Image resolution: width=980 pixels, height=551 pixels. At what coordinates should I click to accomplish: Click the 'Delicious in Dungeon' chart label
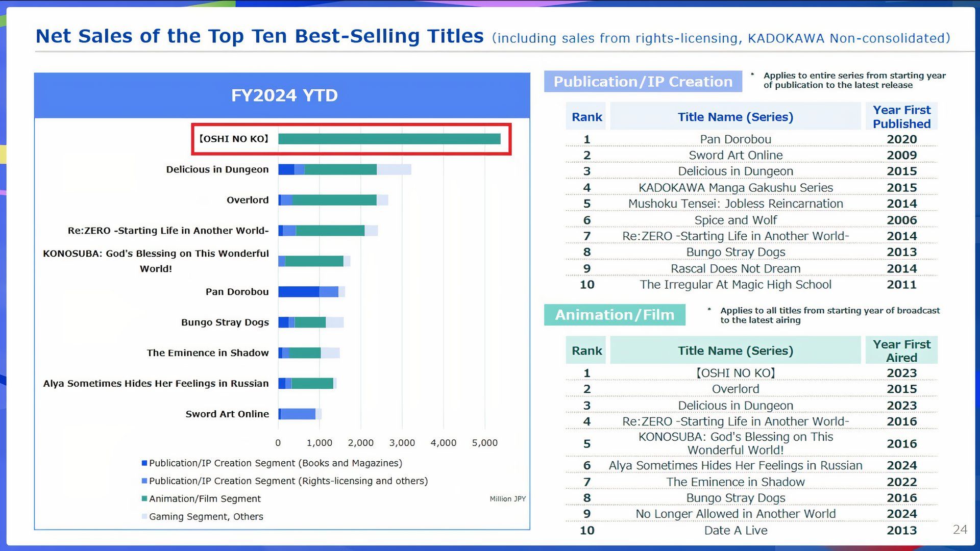pos(217,169)
